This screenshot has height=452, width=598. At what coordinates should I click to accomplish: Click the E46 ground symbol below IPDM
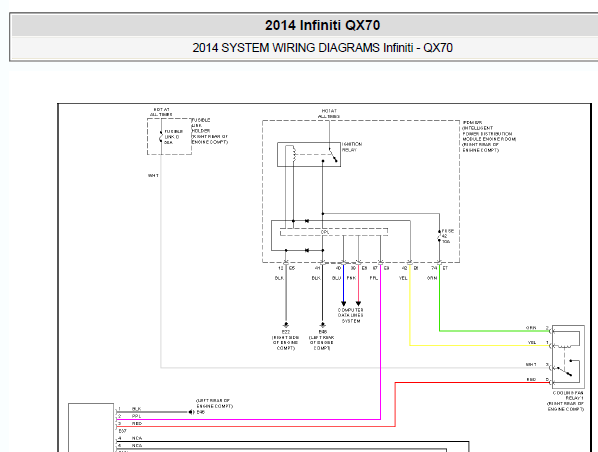point(322,325)
